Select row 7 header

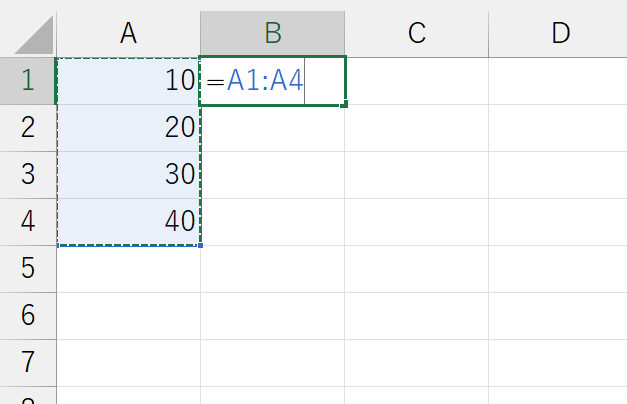click(x=28, y=362)
